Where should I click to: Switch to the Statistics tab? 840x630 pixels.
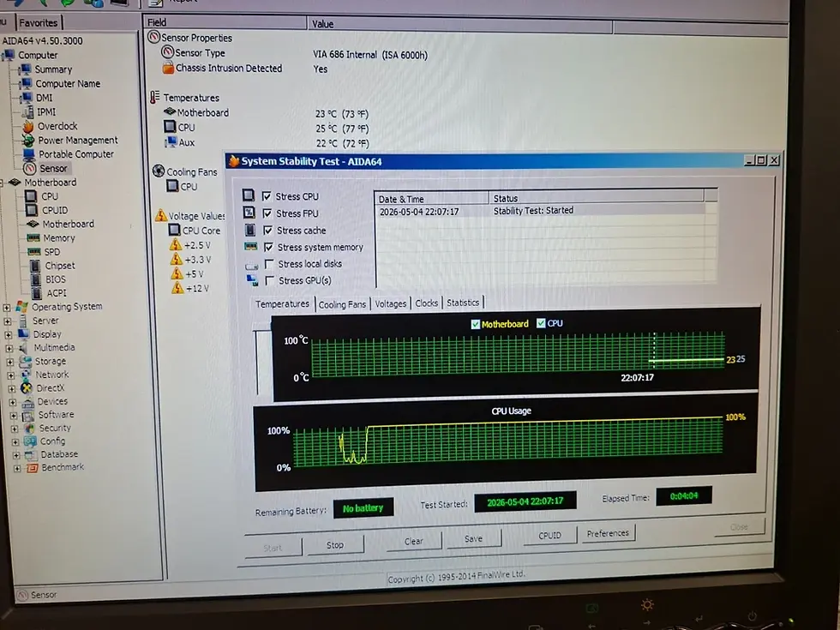click(x=463, y=303)
